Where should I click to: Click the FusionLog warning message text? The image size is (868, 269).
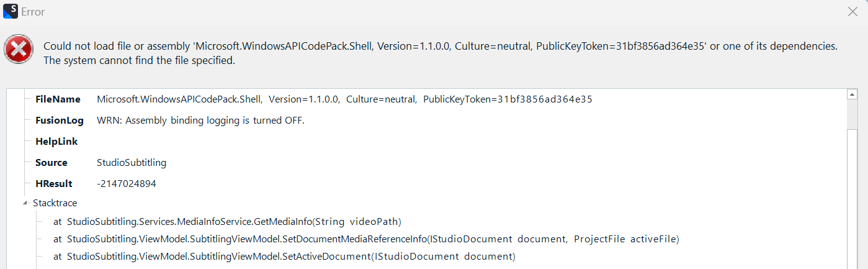point(200,121)
